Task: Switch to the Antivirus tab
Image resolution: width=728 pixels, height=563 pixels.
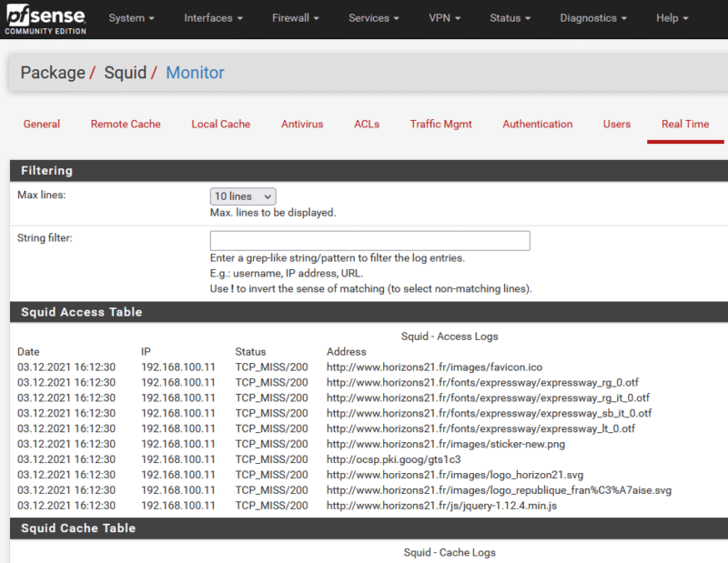Action: pyautogui.click(x=302, y=125)
